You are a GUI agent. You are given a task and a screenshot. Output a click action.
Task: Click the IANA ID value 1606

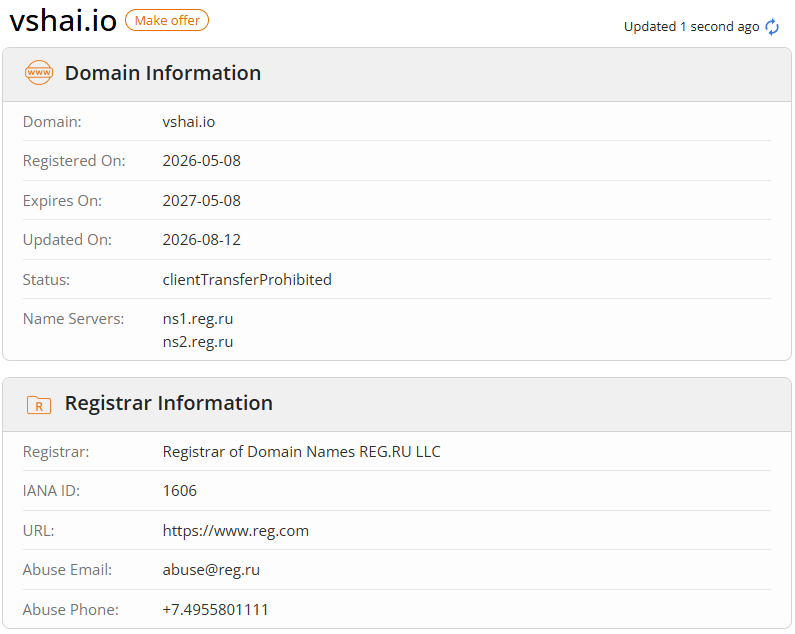(179, 491)
